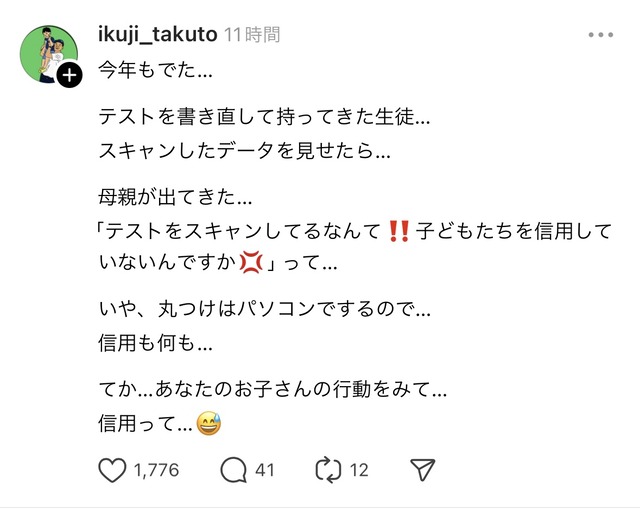Follow user via plus badge on avatar

point(69,75)
